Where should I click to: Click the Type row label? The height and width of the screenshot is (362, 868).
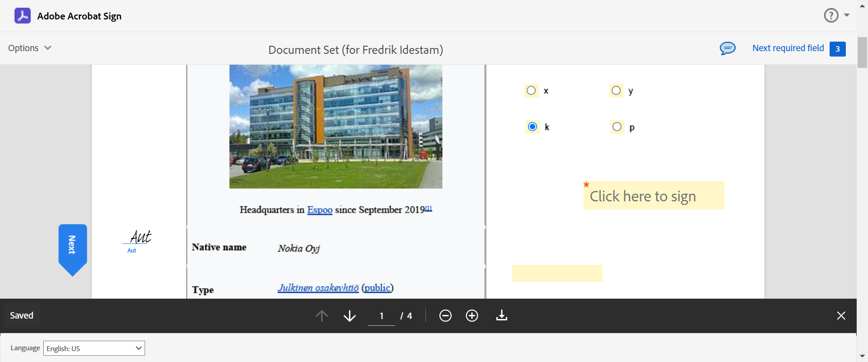pyautogui.click(x=203, y=290)
